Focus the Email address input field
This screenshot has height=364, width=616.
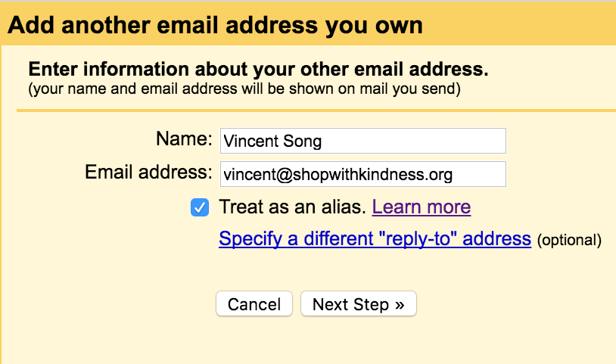click(x=363, y=174)
